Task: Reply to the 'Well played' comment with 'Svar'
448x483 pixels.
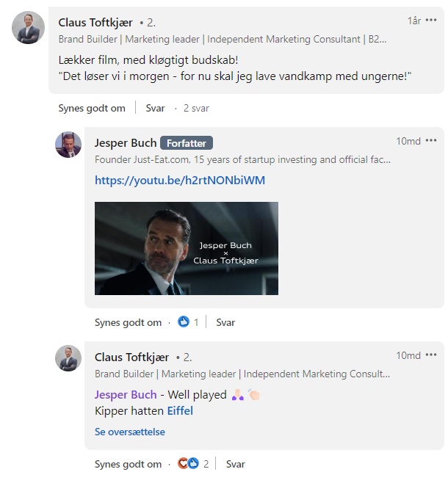Action: (x=236, y=464)
